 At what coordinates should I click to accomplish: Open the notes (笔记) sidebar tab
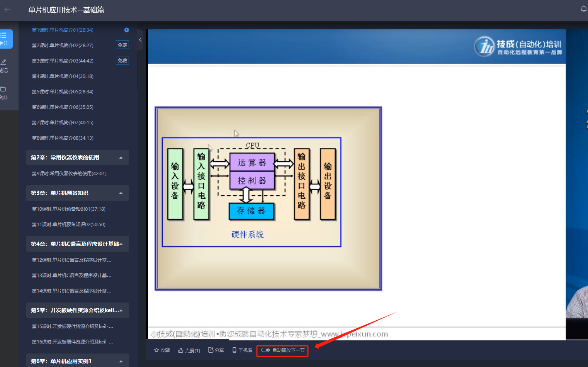tap(4, 66)
